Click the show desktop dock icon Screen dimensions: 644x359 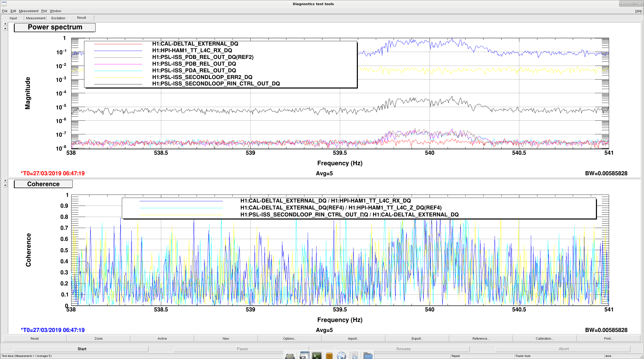(290, 356)
